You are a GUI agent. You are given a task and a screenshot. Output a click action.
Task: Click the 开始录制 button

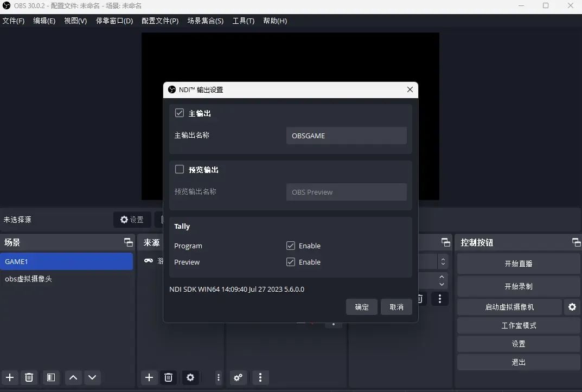518,286
